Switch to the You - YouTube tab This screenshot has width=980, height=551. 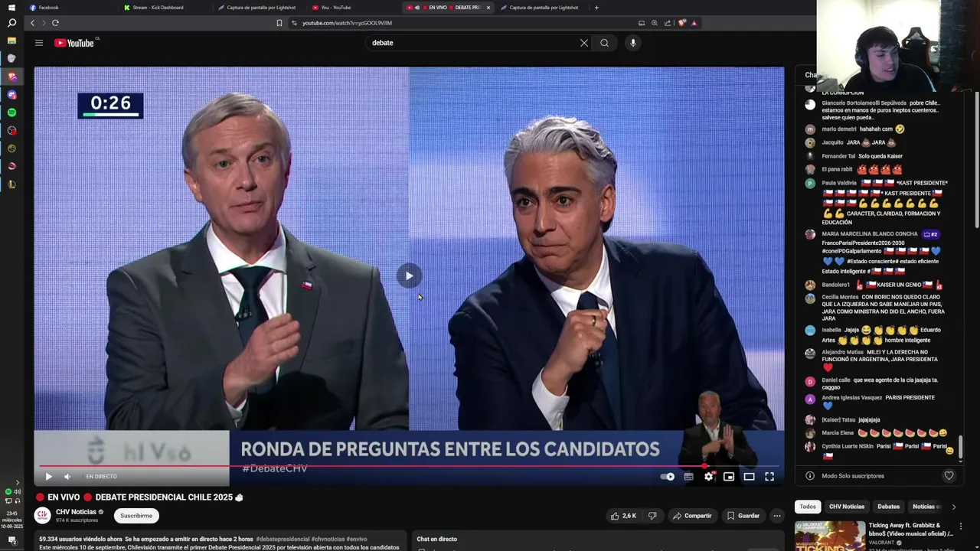coord(353,8)
